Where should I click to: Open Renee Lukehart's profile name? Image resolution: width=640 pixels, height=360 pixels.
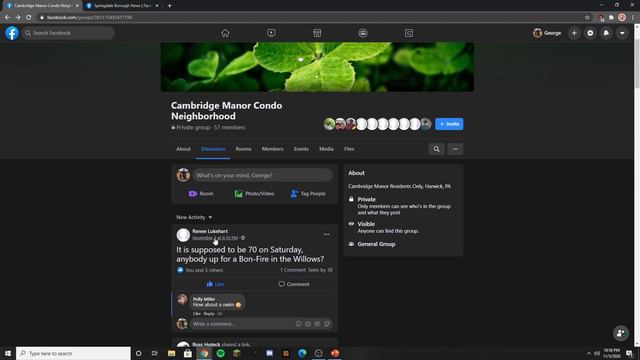(210, 231)
